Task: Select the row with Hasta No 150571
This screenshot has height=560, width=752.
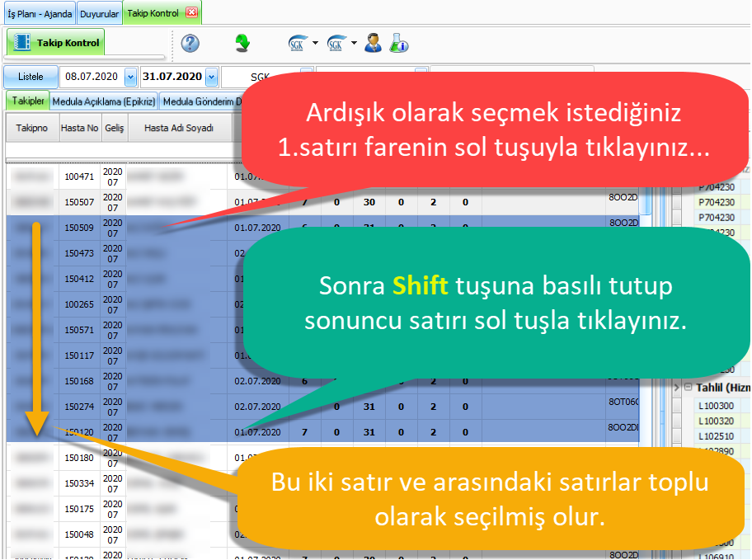Action: (322, 330)
